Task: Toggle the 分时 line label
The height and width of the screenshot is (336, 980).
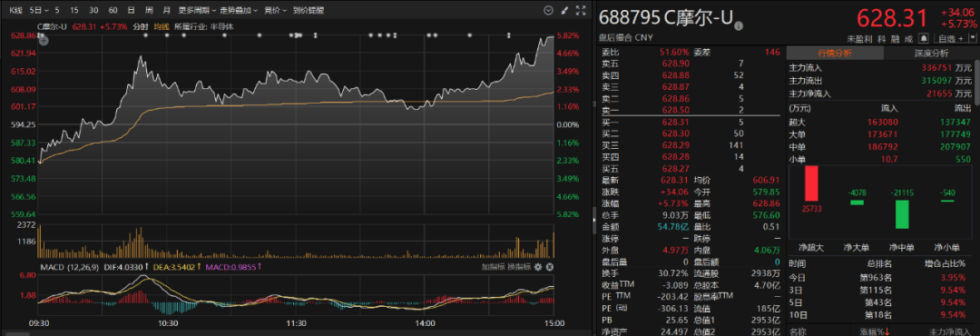Action: pyautogui.click(x=140, y=27)
